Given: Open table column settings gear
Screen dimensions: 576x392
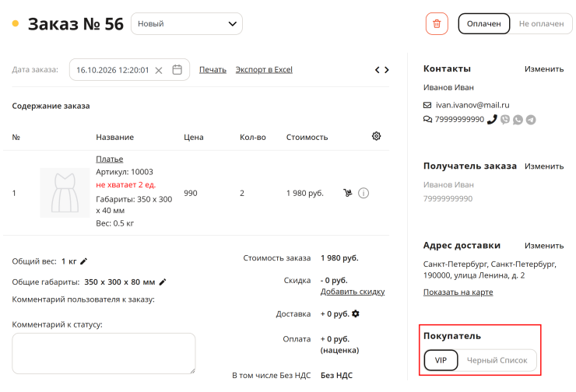Looking at the screenshot, I should pyautogui.click(x=376, y=136).
